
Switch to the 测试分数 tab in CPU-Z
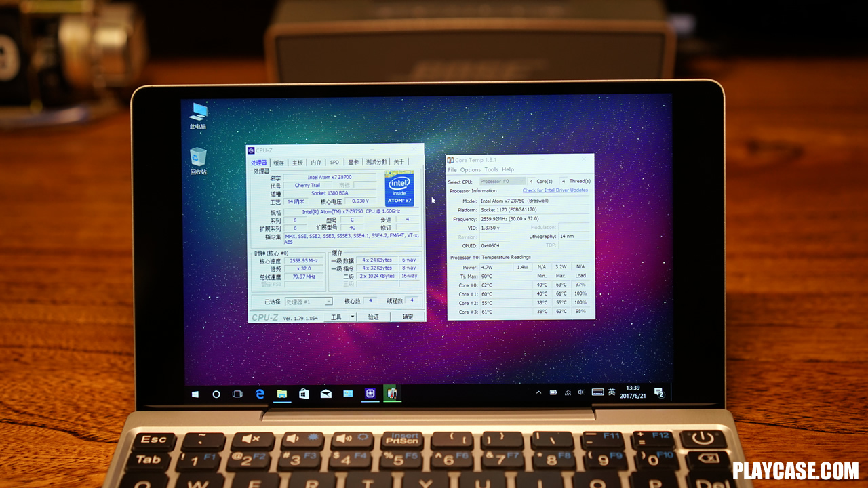tap(376, 162)
